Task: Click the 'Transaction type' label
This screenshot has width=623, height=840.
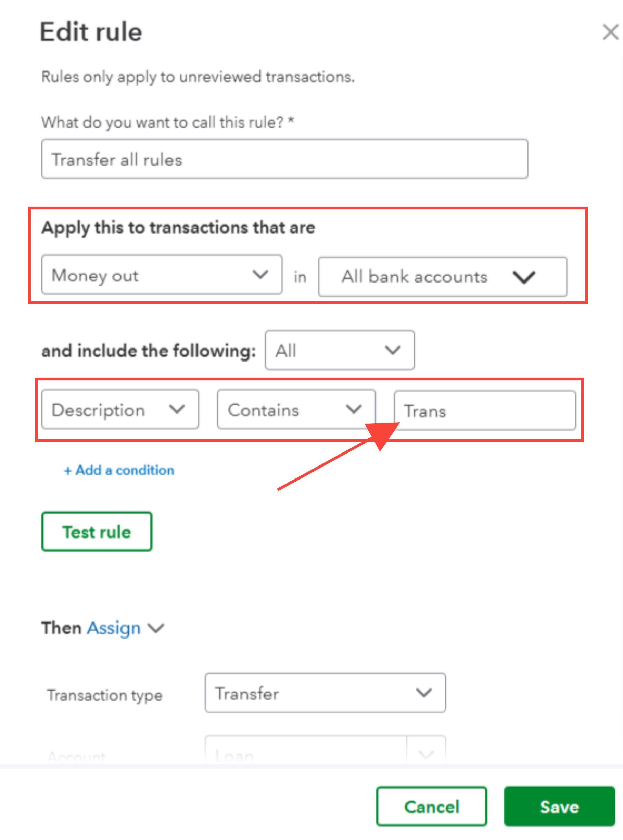Action: (105, 695)
